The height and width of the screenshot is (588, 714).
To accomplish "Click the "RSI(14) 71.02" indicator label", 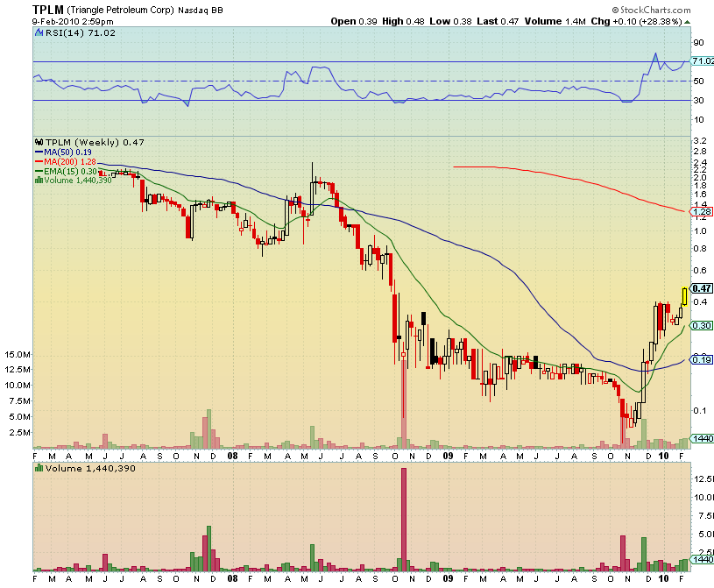I will [80, 32].
